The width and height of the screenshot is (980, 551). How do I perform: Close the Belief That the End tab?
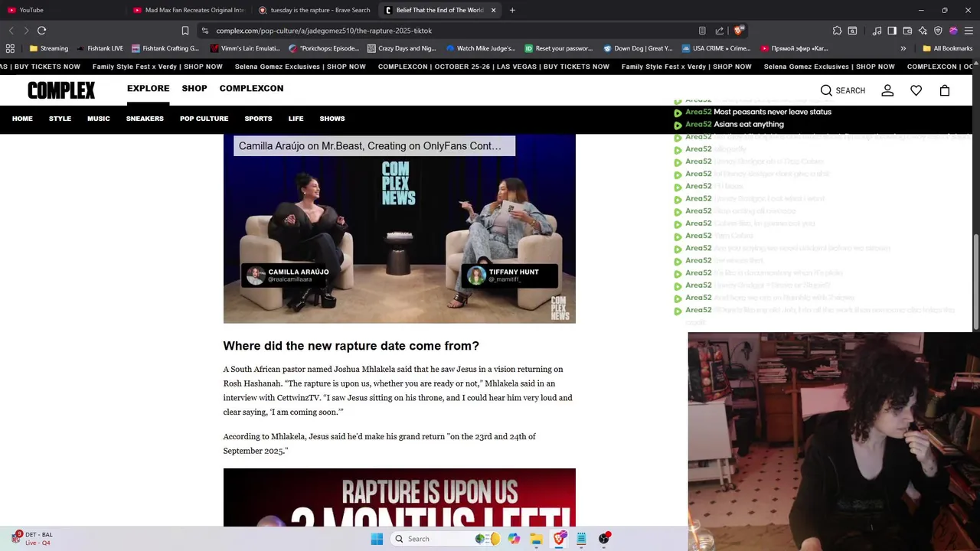tap(493, 10)
